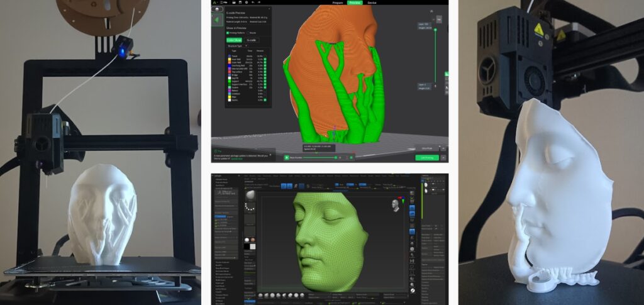Click the head-shaped camera orientation gizmo
The width and height of the screenshot is (644, 305).
396,204
